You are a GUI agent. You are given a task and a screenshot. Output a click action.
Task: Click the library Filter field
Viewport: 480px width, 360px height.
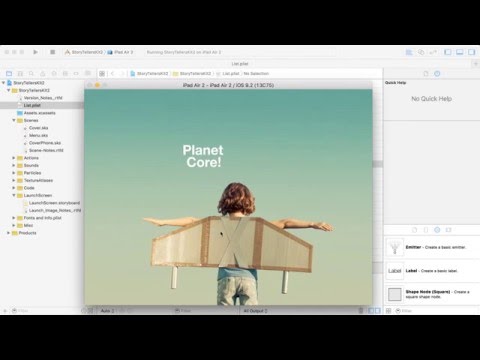(x=437, y=311)
